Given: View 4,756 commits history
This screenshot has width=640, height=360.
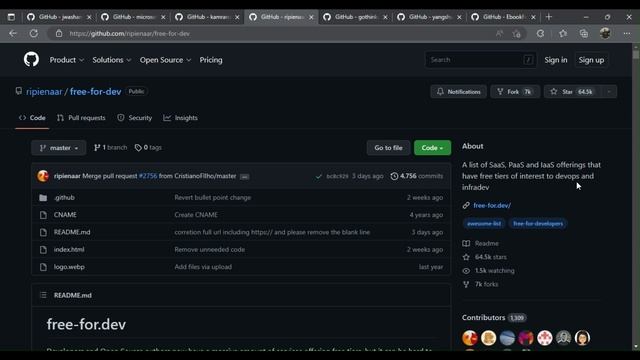Looking at the screenshot, I should coord(417,176).
